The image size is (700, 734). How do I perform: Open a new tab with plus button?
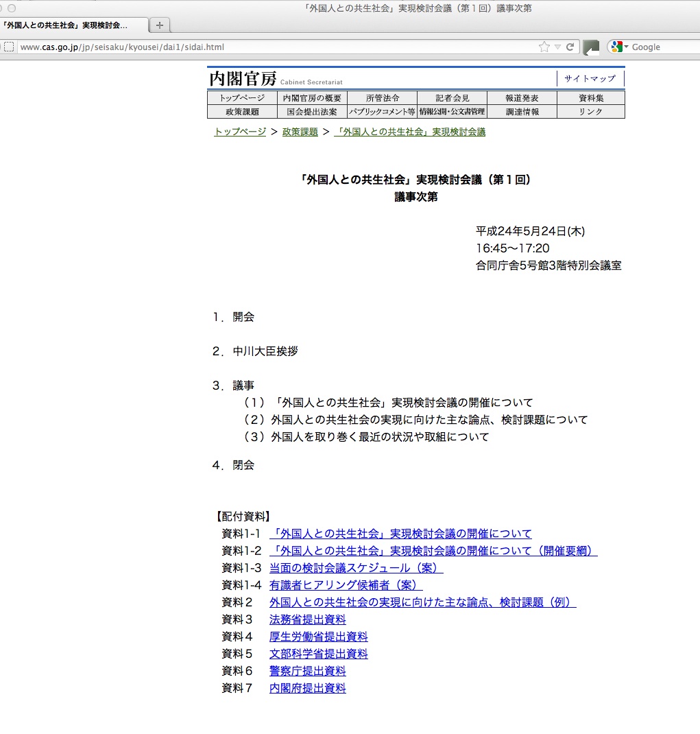click(160, 25)
